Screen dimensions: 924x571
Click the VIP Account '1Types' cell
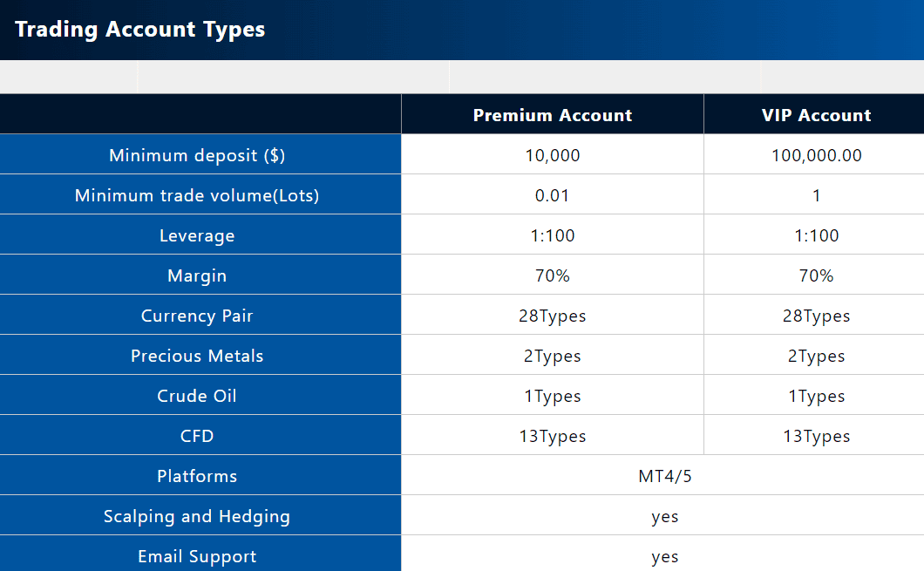tap(816, 397)
